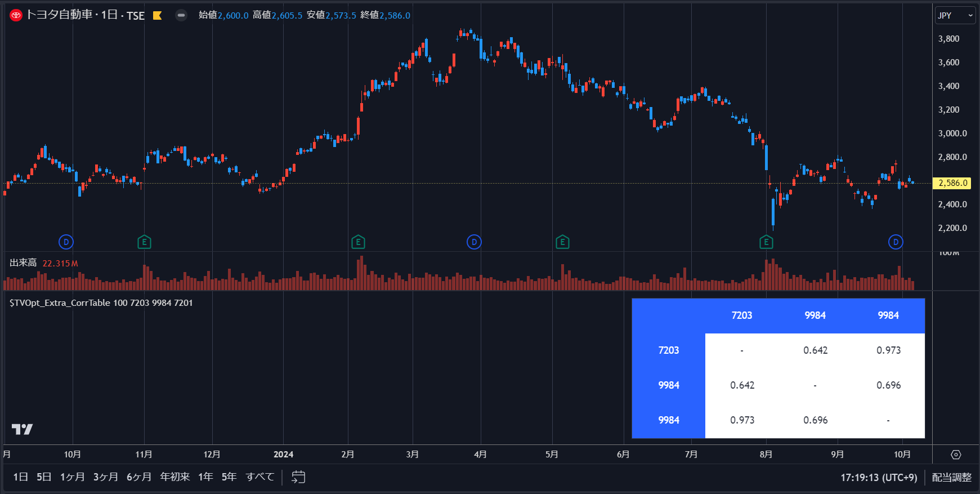The height and width of the screenshot is (494, 980).
Task: Click the 12月 label on time axis
Action: coord(212,455)
